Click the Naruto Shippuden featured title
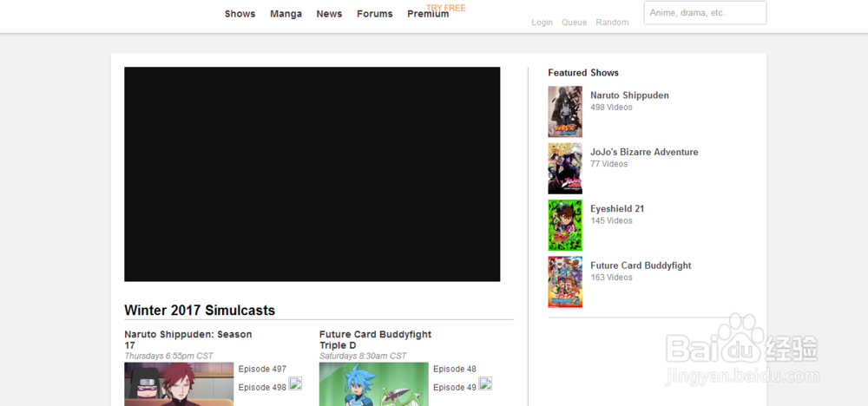This screenshot has width=868, height=406. 629,95
